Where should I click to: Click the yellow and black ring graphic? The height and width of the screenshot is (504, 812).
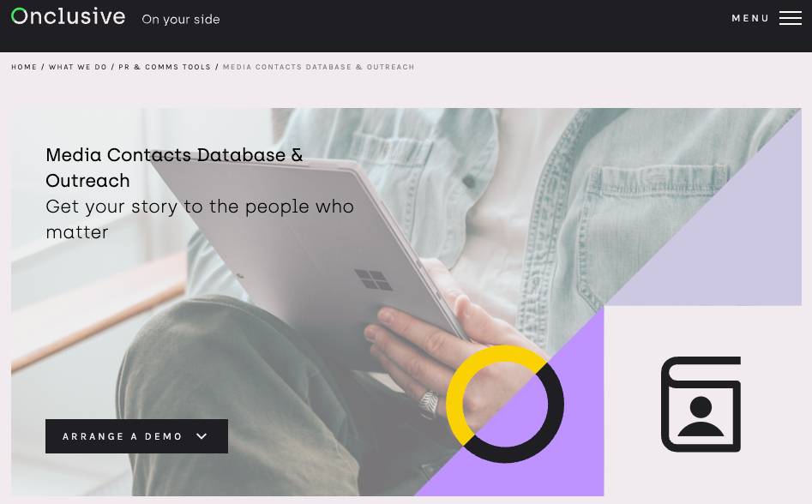505,404
